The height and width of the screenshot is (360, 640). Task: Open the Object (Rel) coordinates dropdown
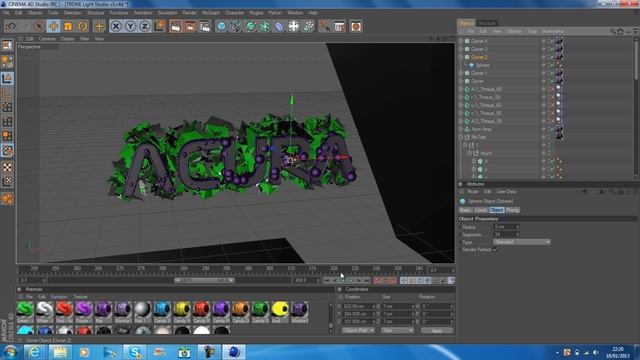click(x=358, y=330)
